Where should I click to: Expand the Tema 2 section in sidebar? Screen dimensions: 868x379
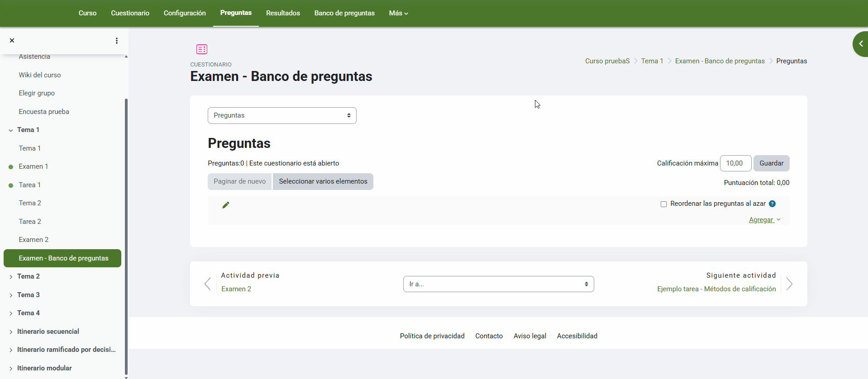11,277
